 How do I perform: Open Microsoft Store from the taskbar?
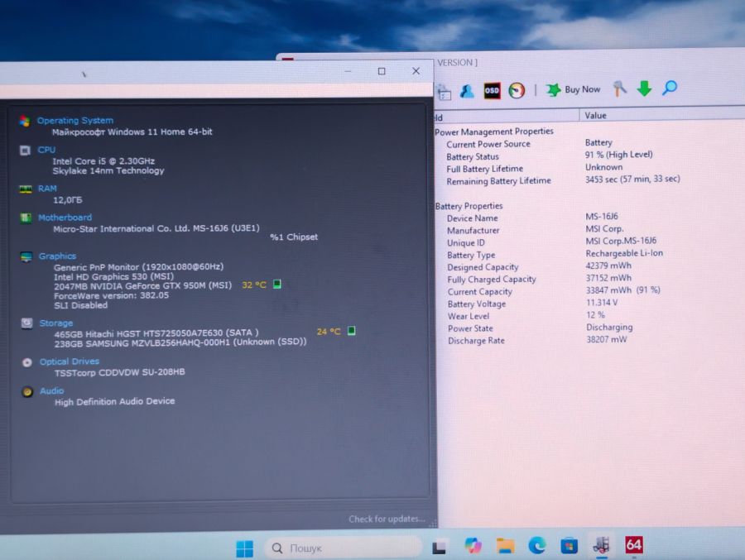[569, 546]
